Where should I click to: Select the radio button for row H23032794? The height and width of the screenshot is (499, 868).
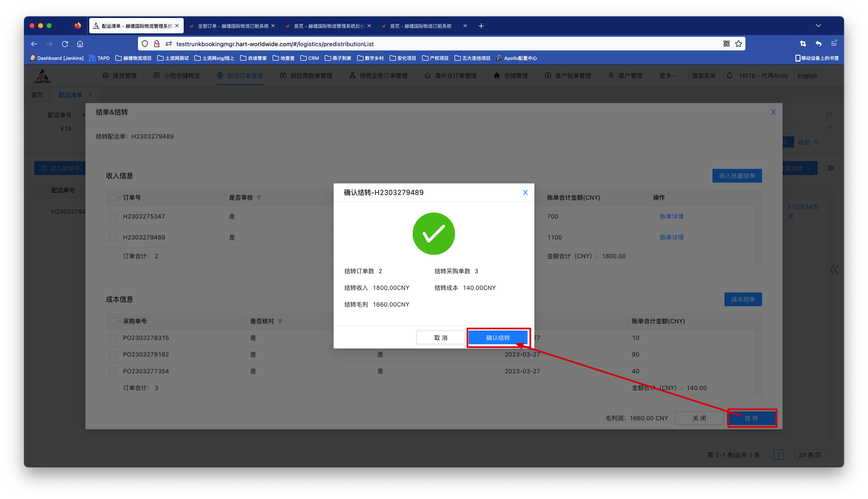41,212
